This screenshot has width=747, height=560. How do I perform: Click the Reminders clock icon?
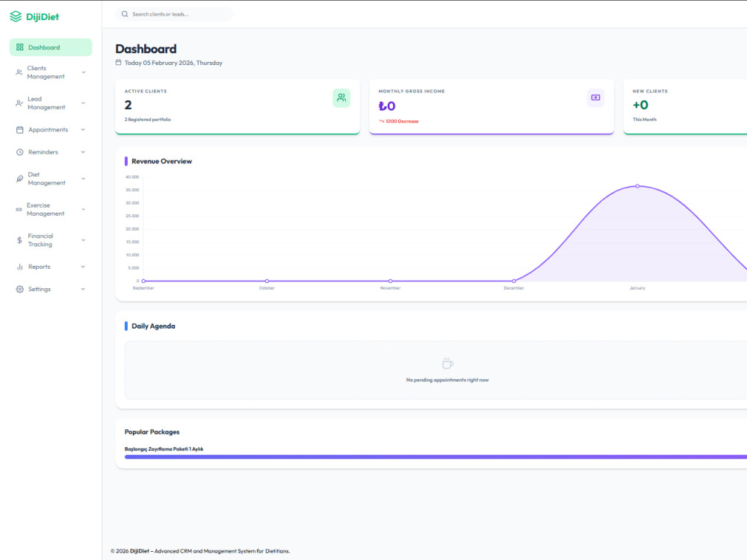tap(19, 152)
